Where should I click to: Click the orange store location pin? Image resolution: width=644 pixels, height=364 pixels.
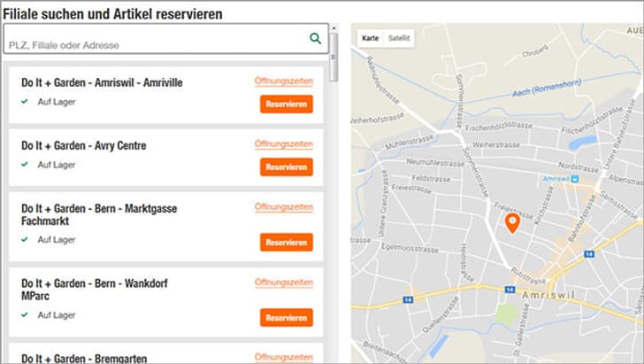[x=512, y=223]
